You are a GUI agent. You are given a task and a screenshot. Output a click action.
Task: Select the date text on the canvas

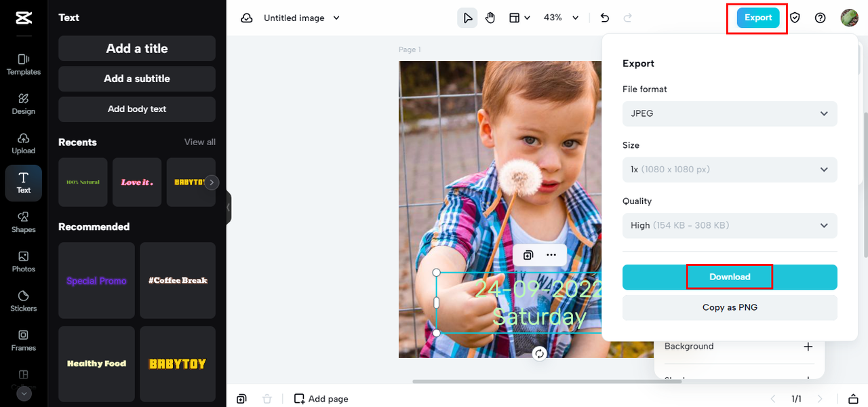click(x=538, y=303)
